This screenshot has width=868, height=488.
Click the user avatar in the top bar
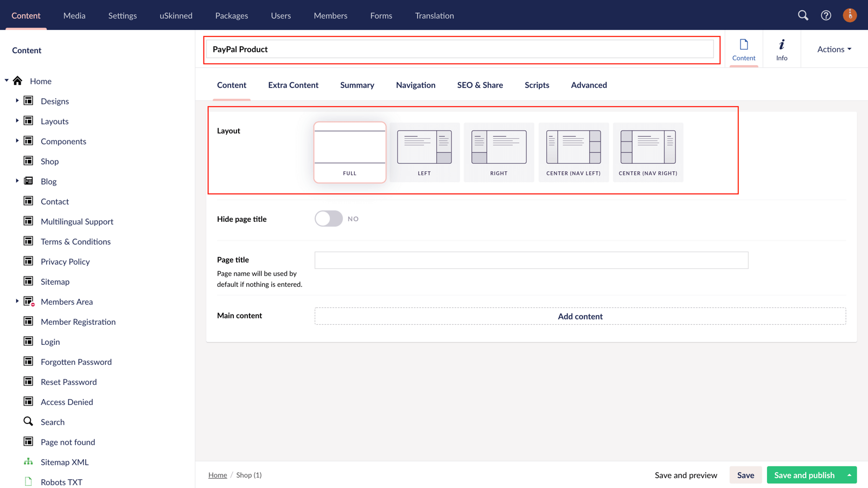pos(850,15)
